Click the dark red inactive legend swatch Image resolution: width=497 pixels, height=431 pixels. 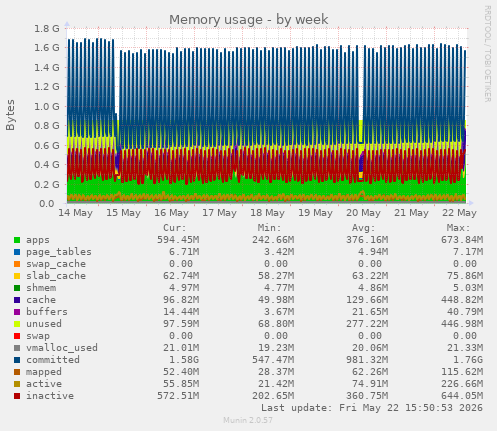(17, 396)
